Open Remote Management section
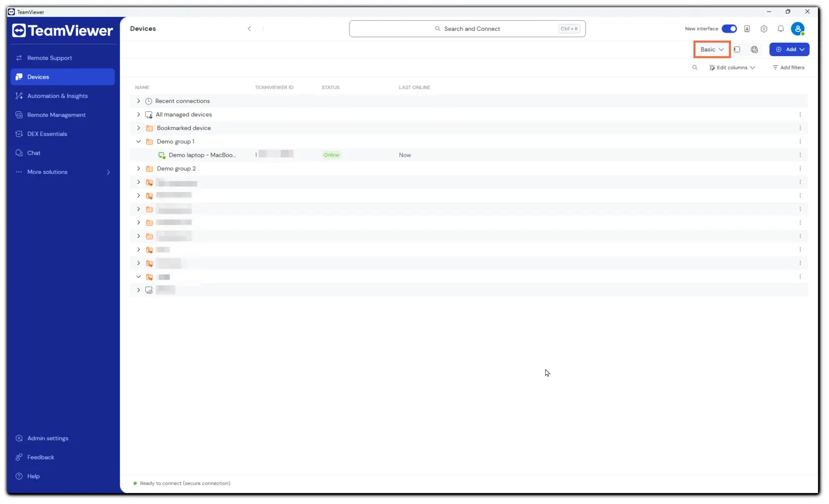The width and height of the screenshot is (829, 504). [x=63, y=115]
